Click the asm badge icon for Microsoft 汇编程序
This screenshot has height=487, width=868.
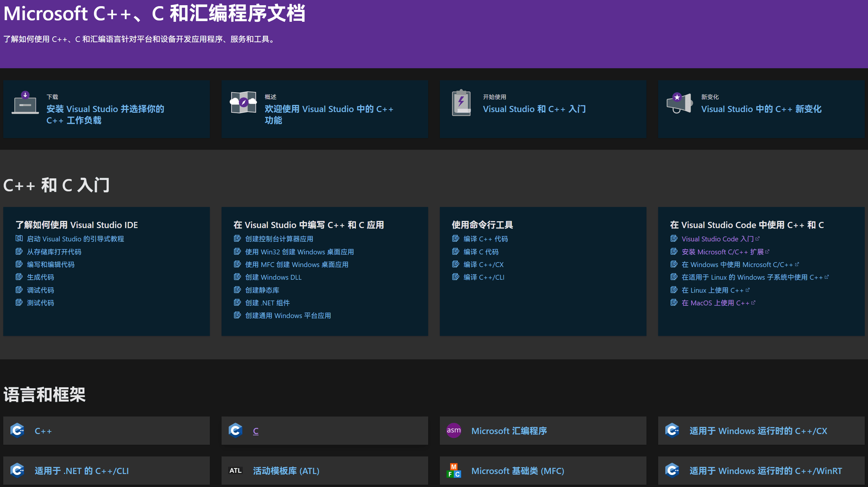(x=454, y=430)
